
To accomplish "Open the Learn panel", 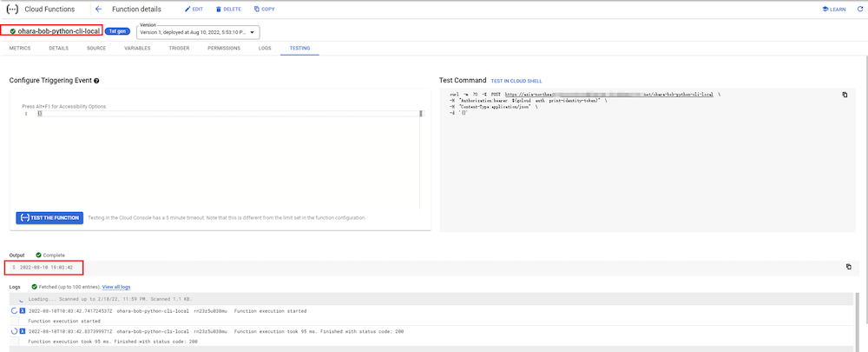I will 834,9.
